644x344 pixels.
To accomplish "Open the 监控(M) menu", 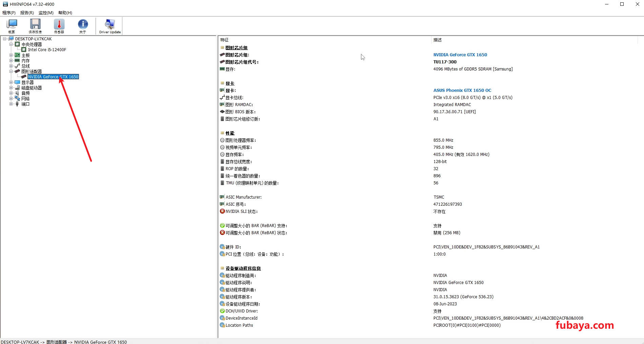I will (x=46, y=13).
